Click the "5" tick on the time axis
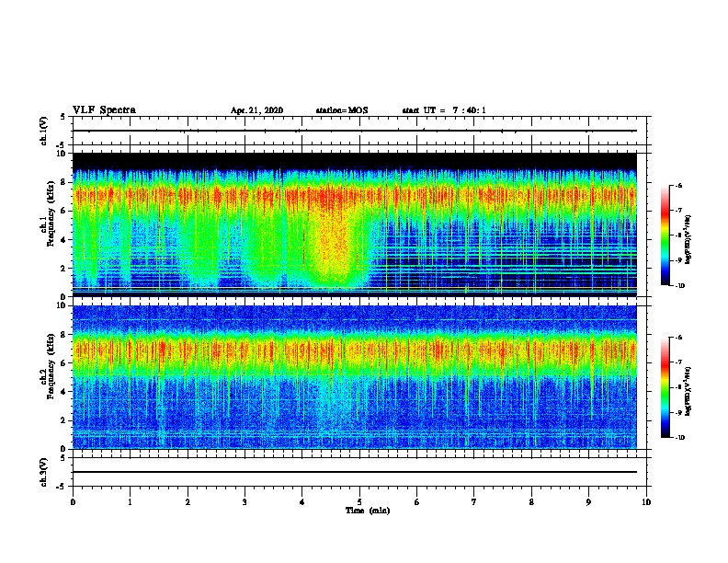Screen dimensions: 728x563 [359, 502]
